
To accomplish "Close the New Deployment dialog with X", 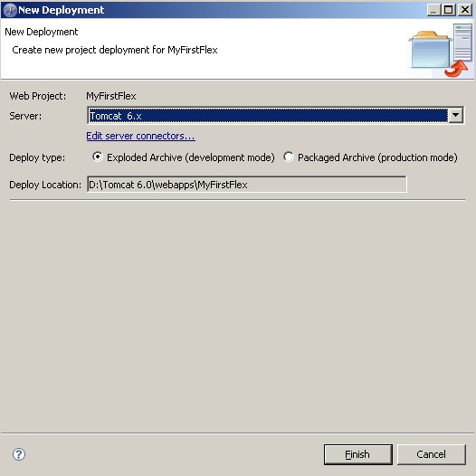I will pyautogui.click(x=465, y=10).
